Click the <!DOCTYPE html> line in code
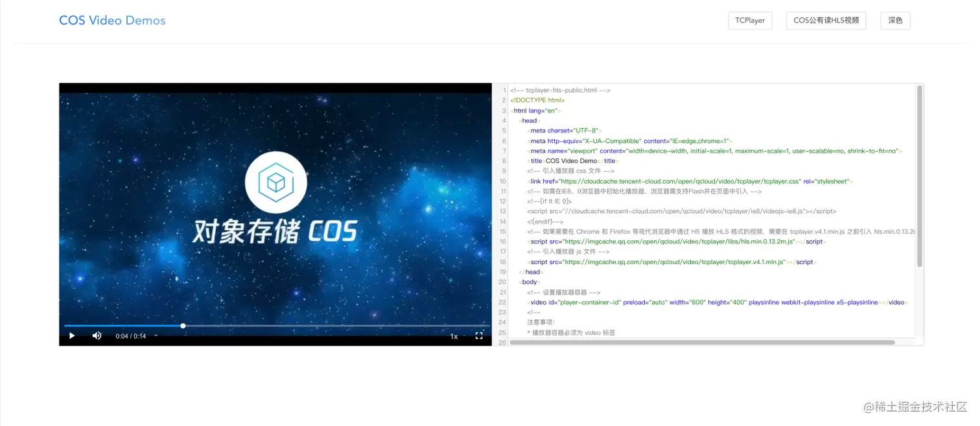The width and height of the screenshot is (980, 426). 537,100
